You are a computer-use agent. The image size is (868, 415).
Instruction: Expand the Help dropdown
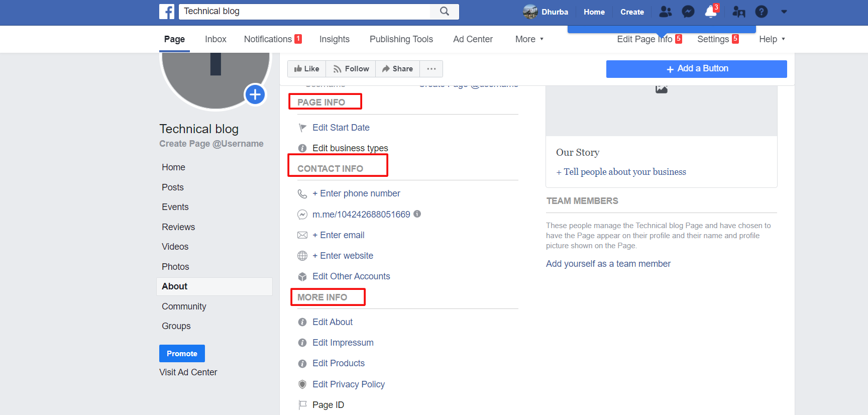(x=772, y=39)
